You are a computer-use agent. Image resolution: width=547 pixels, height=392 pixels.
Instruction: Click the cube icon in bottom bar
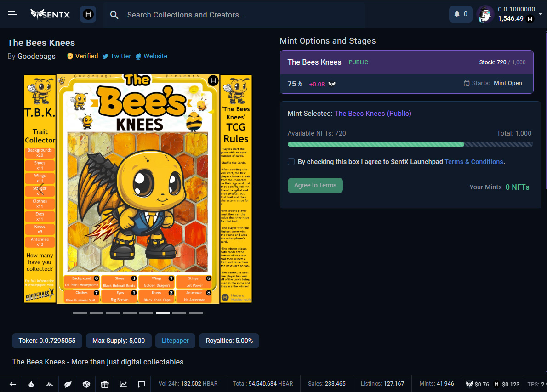point(86,384)
